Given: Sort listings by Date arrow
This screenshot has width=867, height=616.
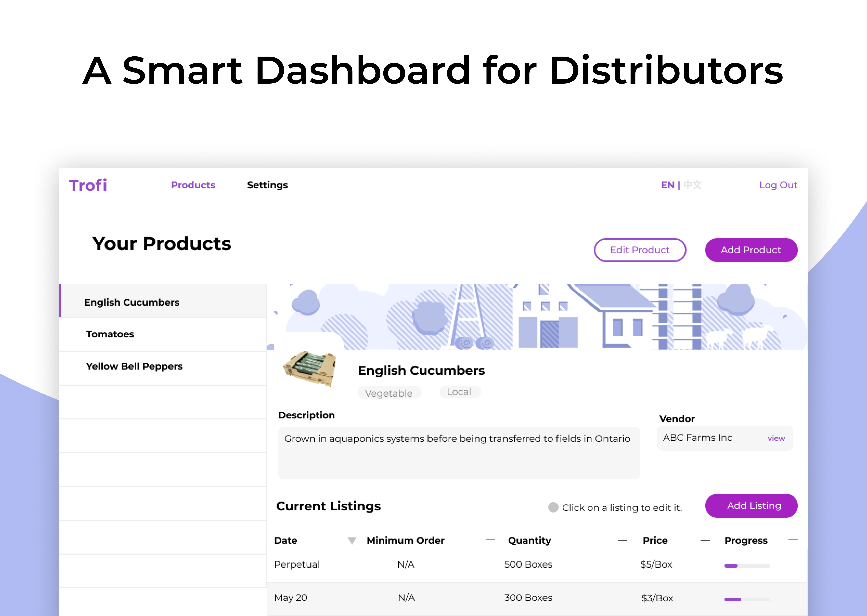Looking at the screenshot, I should 352,541.
